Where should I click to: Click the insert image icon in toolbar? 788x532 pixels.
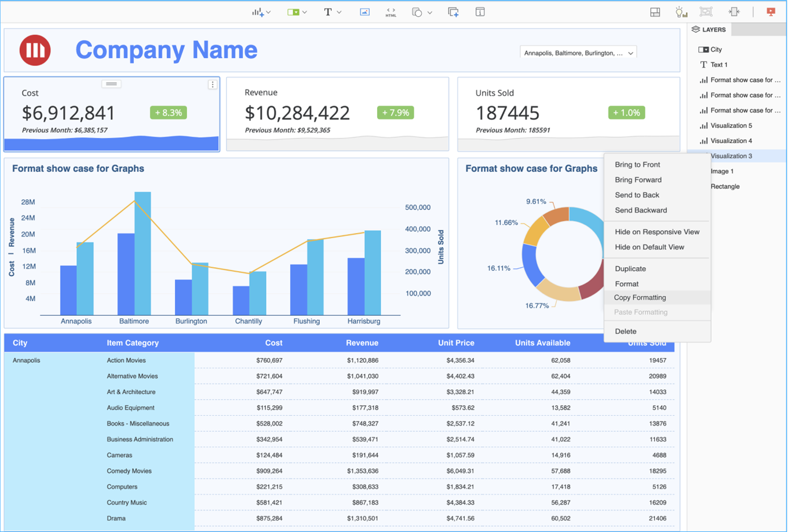[x=364, y=12]
